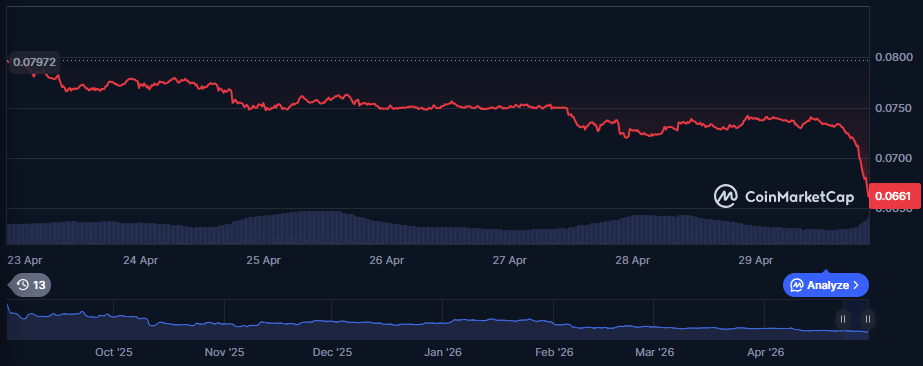
Task: Click the Analyze button's chart icon
Action: click(x=797, y=285)
